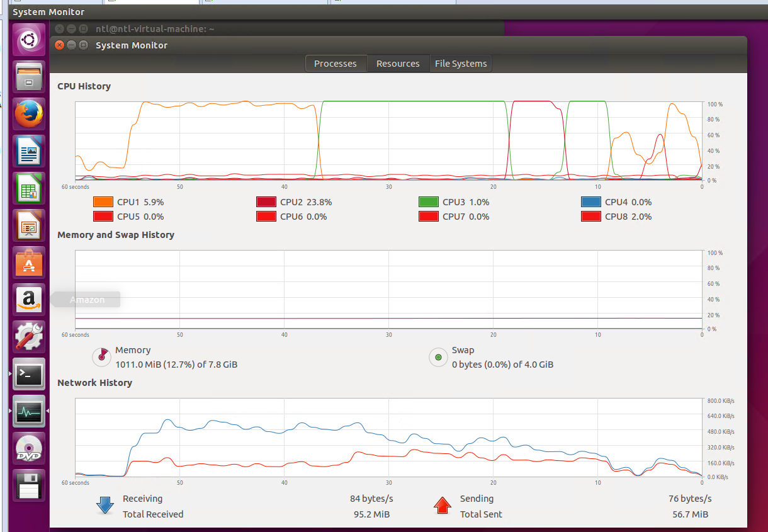Close the System Monitor window

coord(59,45)
